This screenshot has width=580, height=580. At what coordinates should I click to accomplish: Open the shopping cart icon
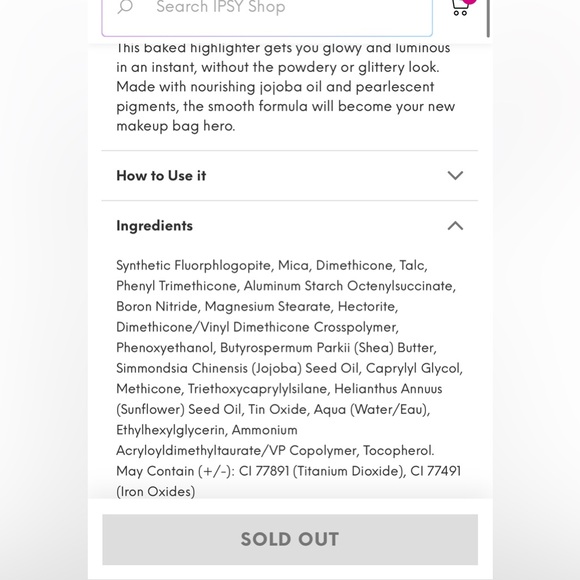pos(460,7)
